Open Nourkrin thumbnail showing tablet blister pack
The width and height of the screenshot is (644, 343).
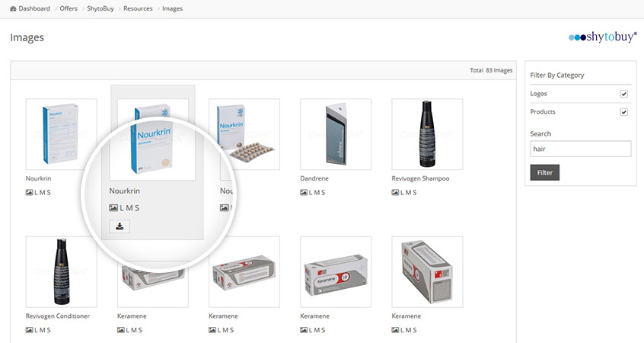244,134
